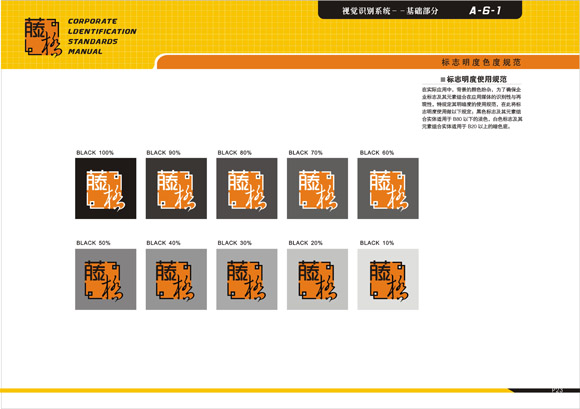Click the Corporate Identification Standards Manual text

tap(102, 36)
